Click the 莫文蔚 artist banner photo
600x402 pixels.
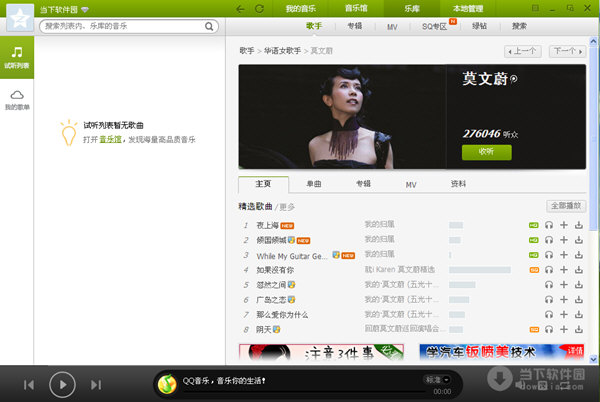pyautogui.click(x=342, y=117)
